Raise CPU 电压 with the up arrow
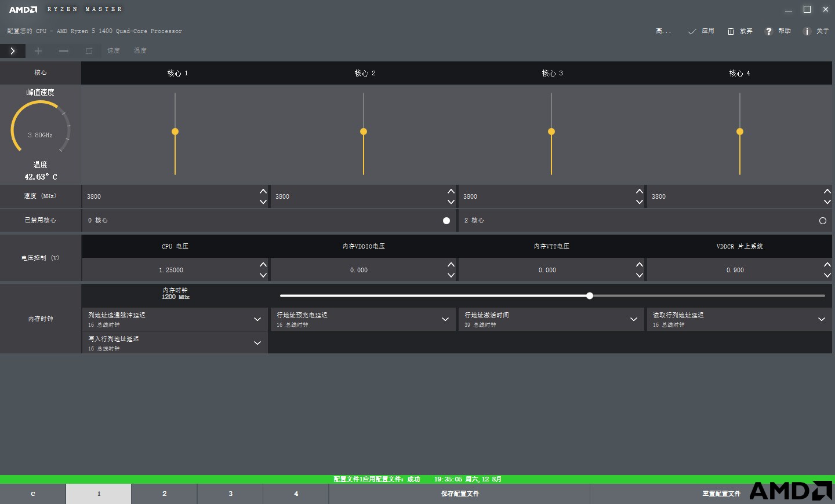The image size is (835, 504). pyautogui.click(x=263, y=265)
